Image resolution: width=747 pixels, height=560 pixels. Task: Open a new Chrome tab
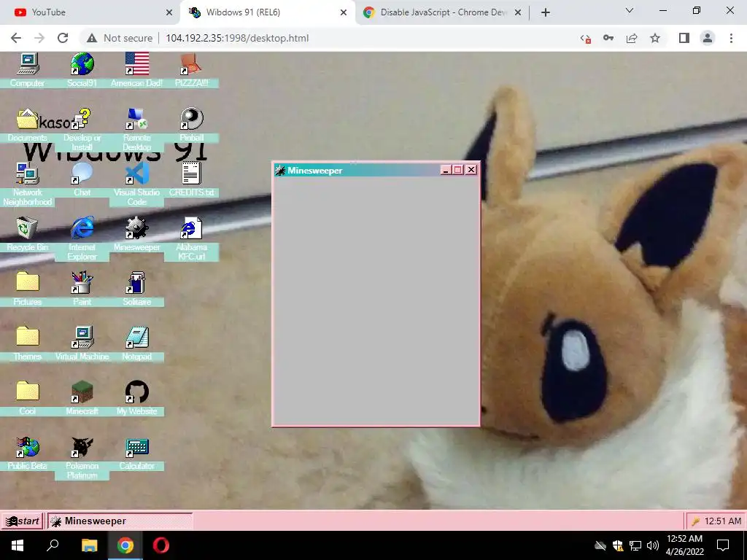(x=546, y=12)
